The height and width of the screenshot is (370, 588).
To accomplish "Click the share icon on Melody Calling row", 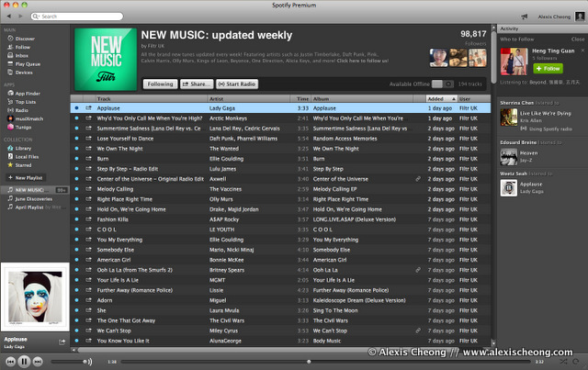I will [x=88, y=189].
